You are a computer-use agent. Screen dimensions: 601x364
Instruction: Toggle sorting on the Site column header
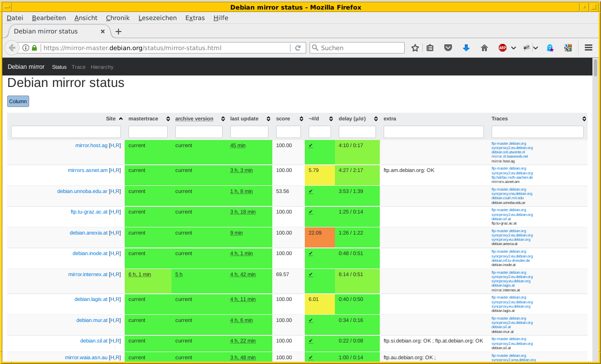[113, 118]
